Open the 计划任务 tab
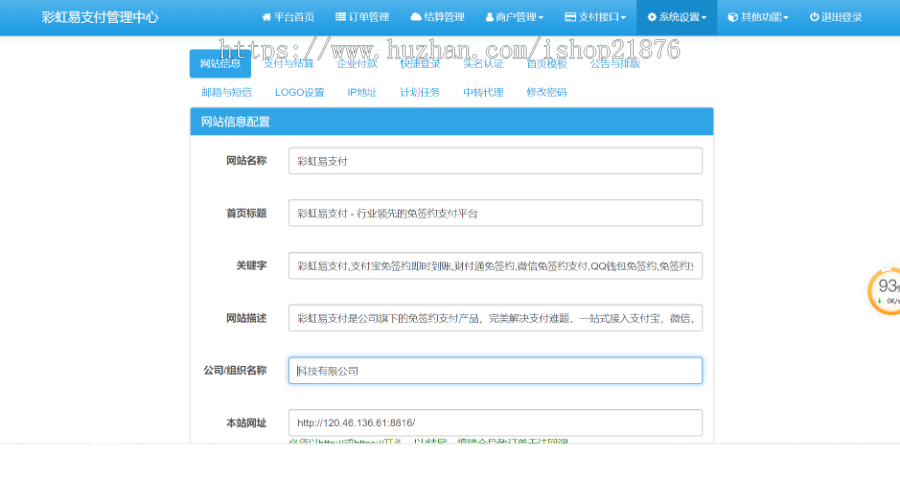The image size is (900, 479). tap(420, 92)
